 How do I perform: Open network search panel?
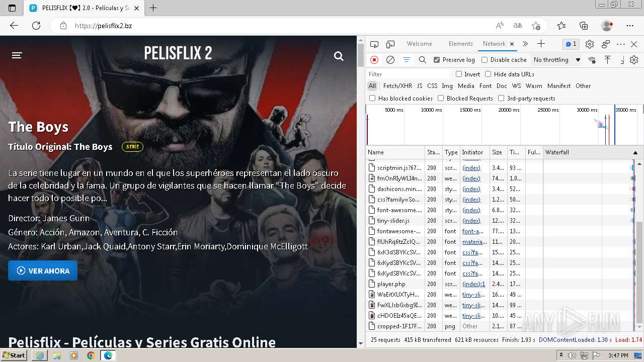tap(423, 60)
